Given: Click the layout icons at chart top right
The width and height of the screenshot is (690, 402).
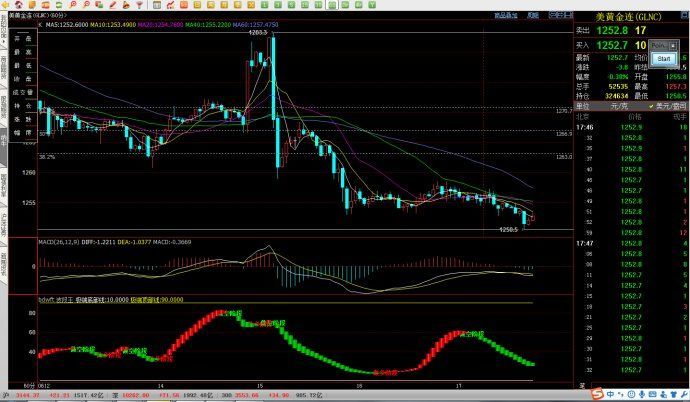Looking at the screenshot, I should 560,15.
